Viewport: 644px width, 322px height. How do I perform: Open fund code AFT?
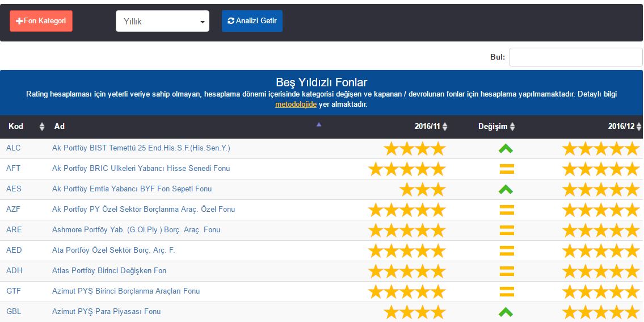tap(13, 168)
